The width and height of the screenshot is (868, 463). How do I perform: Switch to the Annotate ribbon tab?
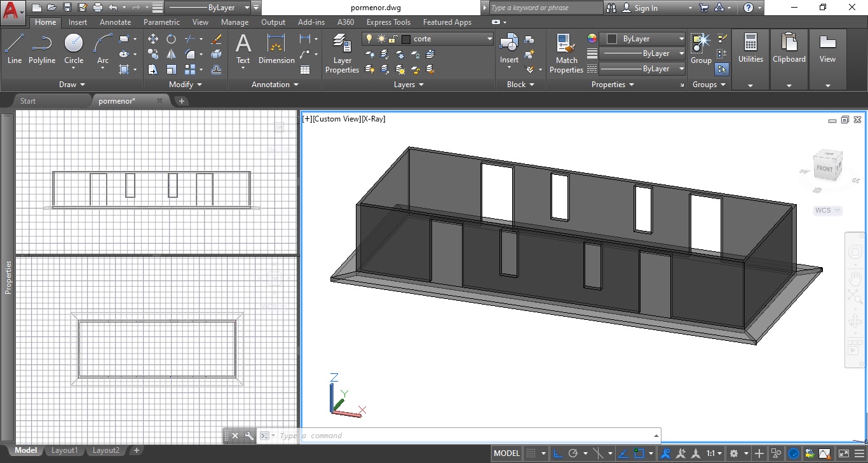[116, 22]
